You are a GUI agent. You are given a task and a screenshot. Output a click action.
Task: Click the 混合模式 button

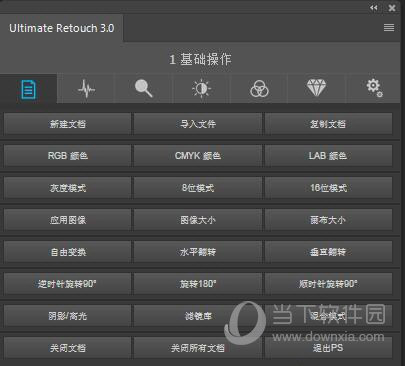[328, 316]
